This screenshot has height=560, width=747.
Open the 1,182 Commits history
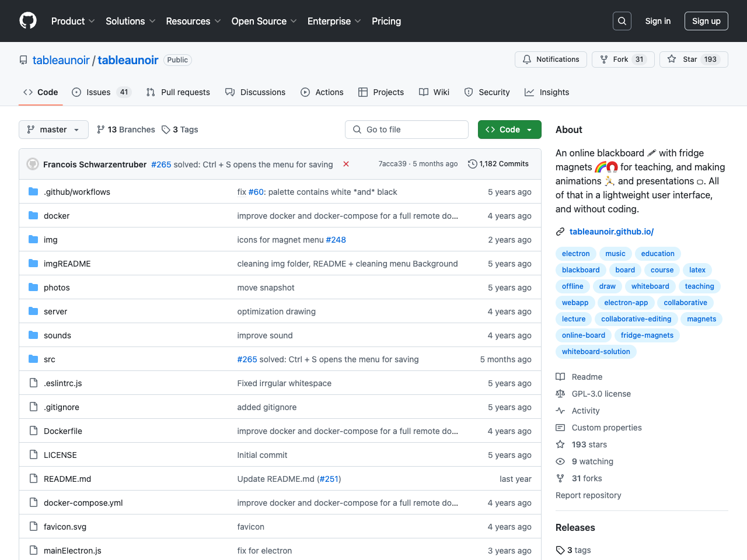(498, 164)
